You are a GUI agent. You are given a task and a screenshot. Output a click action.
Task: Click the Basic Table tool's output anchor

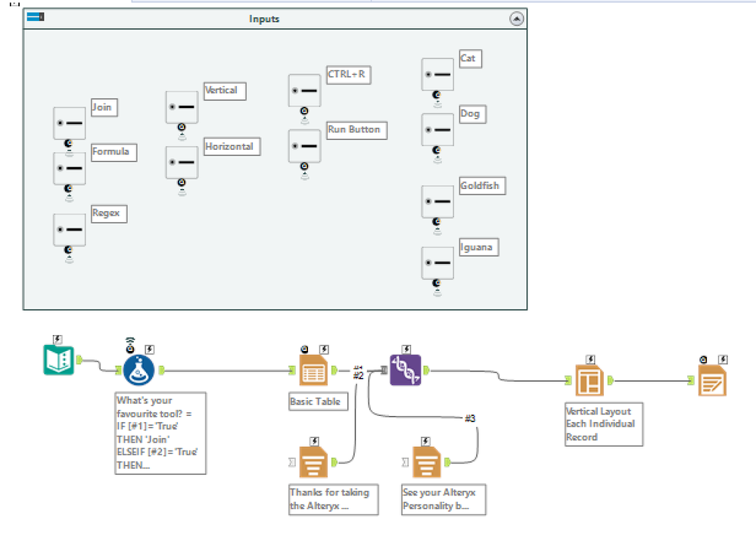coord(334,370)
